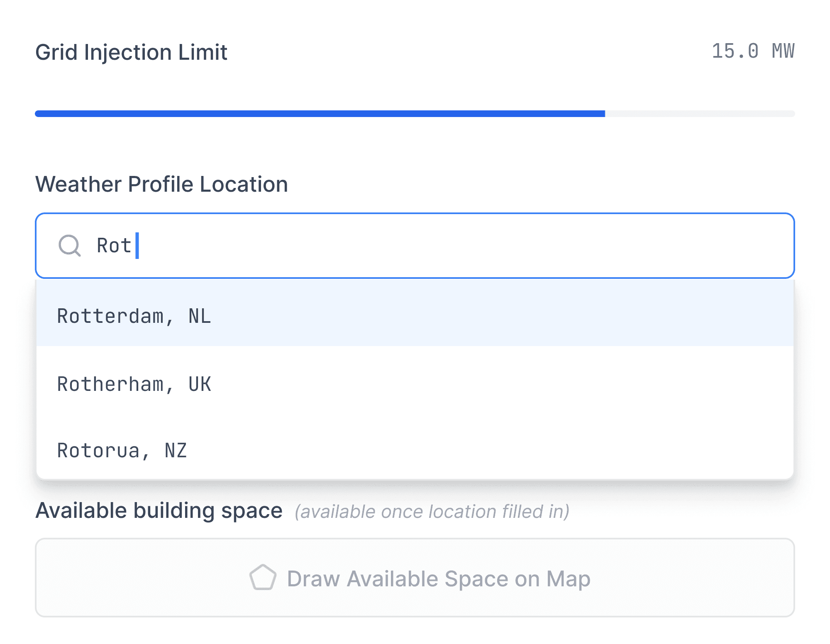Click the pentagon polygon draw icon
Image resolution: width=830 pixels, height=644 pixels.
tap(263, 578)
